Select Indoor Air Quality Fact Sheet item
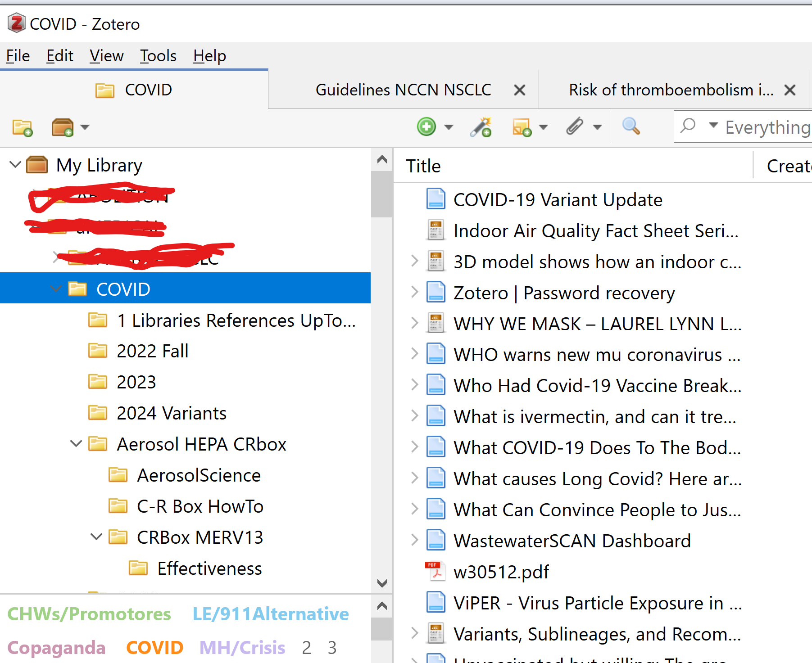 596,231
